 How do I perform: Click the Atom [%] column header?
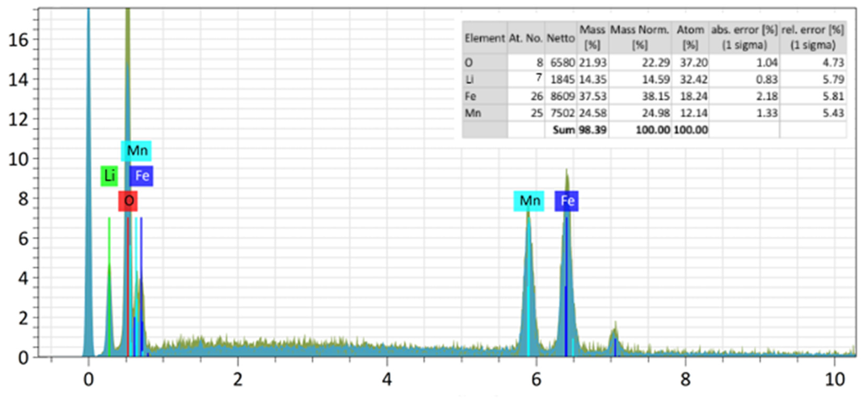(690, 37)
